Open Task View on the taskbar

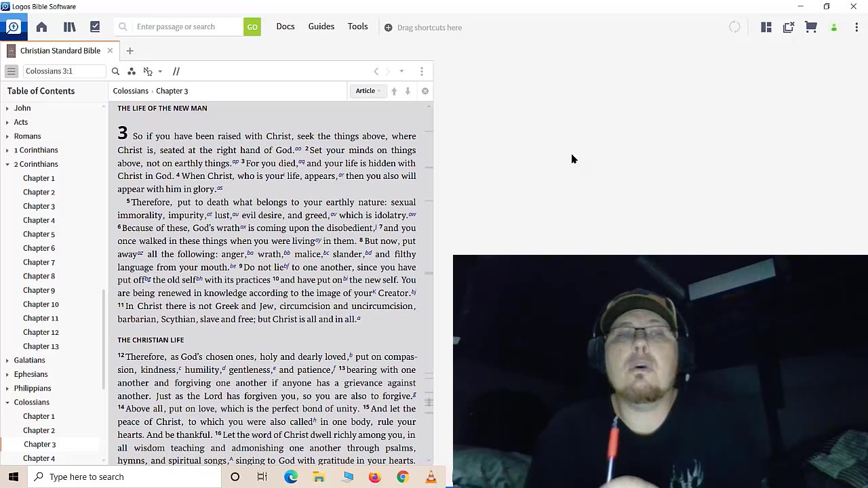click(262, 476)
